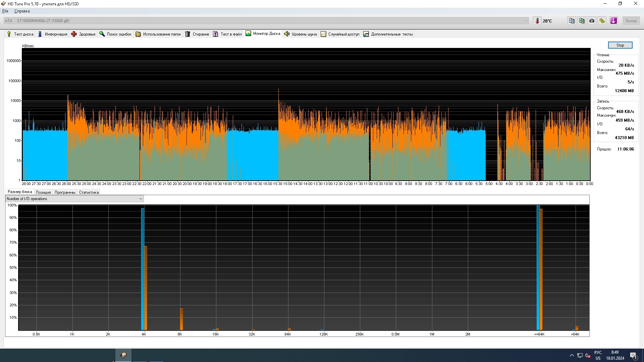Show hidden system tray icons chevron

572,355
